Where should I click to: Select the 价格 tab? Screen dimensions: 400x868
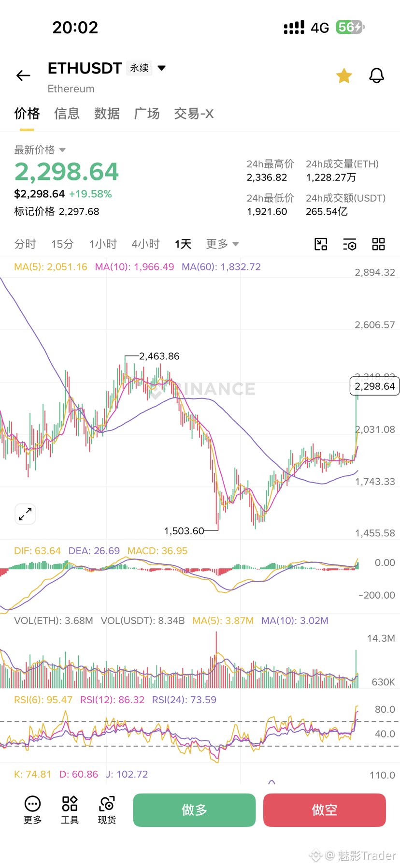27,114
